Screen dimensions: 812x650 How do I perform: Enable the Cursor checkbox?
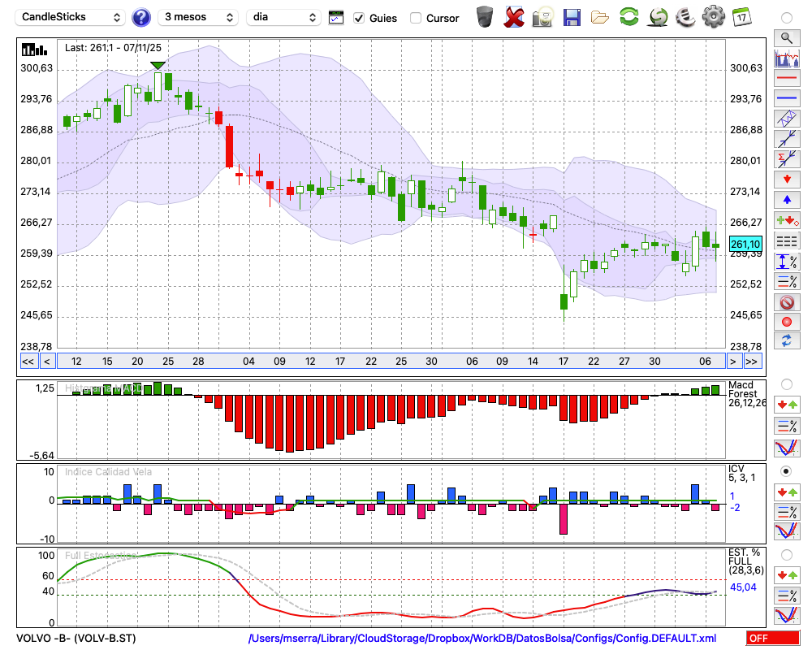tap(416, 18)
